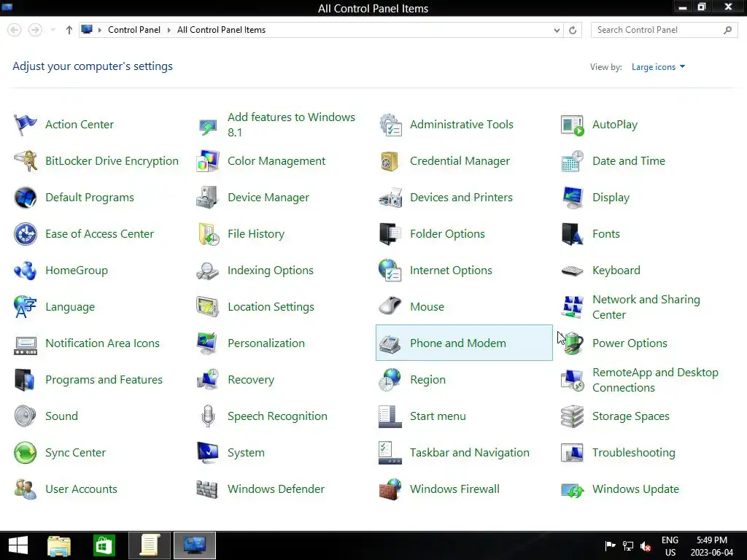The image size is (747, 560).
Task: Open the Windows Start button in taskbar
Action: point(18,545)
